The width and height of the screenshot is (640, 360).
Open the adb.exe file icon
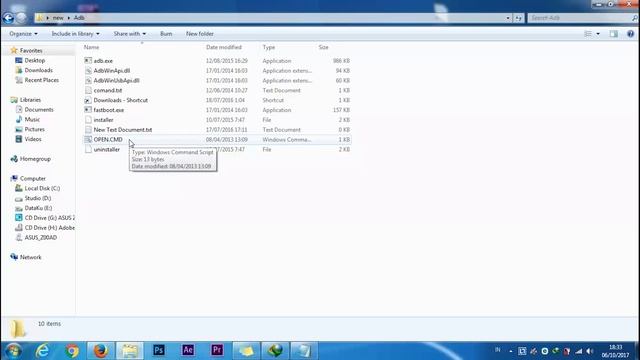pyautogui.click(x=88, y=61)
